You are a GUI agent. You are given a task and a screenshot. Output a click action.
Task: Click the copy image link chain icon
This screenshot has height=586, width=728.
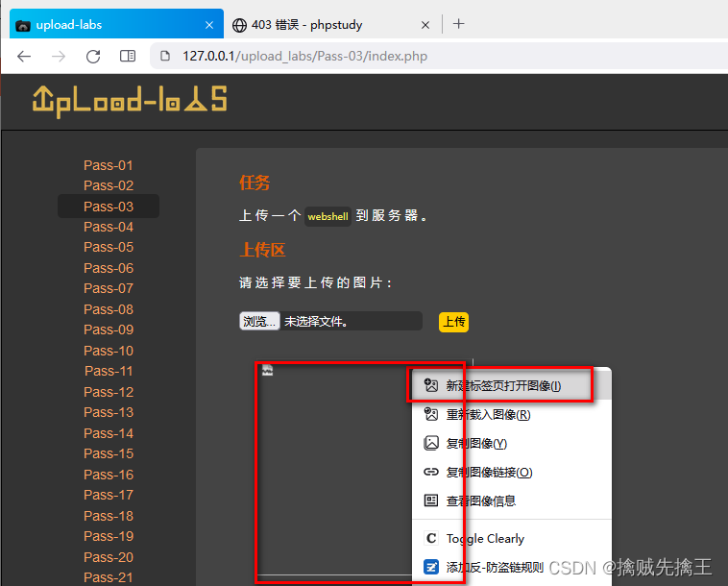point(431,472)
